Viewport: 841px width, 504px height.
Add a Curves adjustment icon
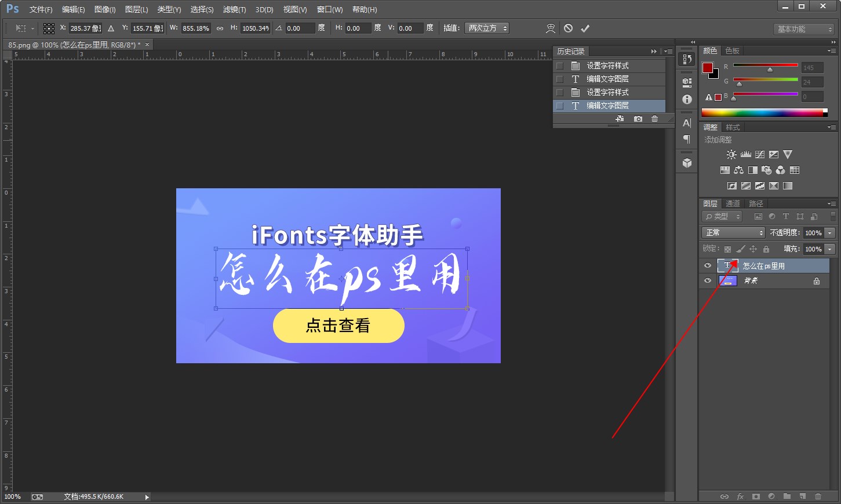point(760,155)
